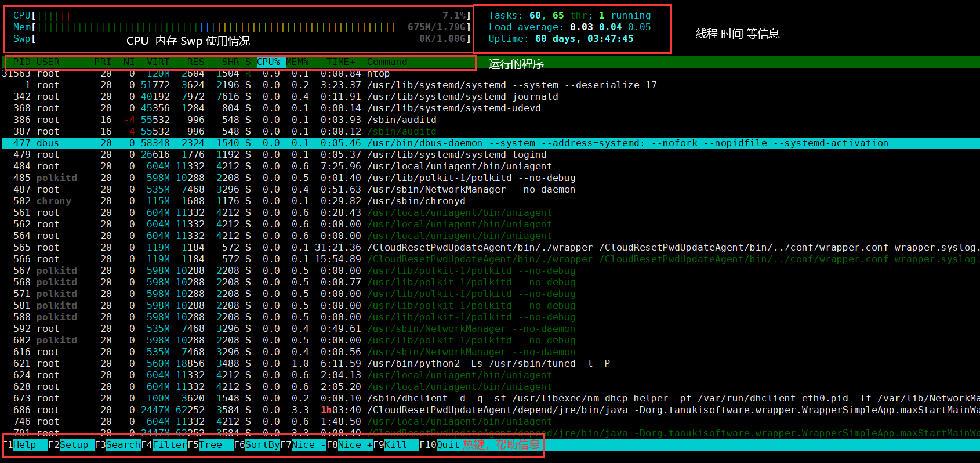
Task: Click the Uptime 60 days value
Action: (x=584, y=39)
